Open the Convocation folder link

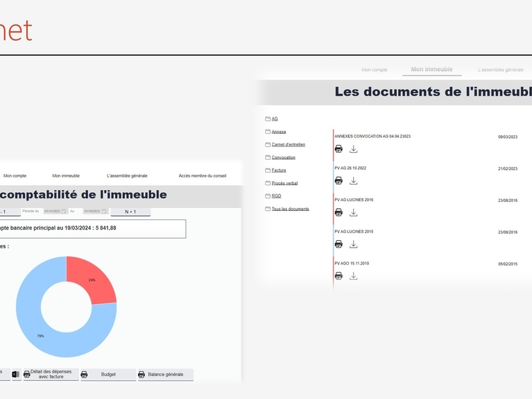click(283, 158)
